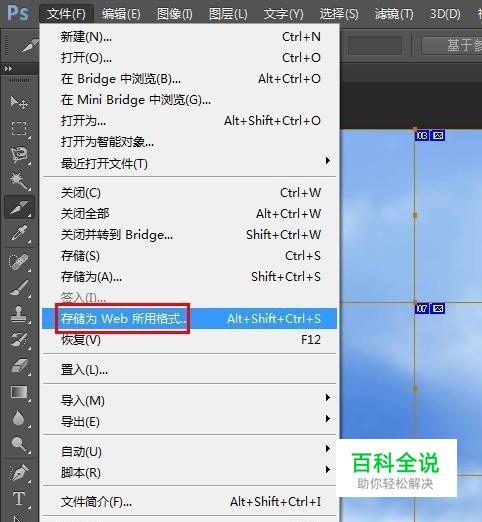Select the Eyedropper tool
Viewport: 482px width, 522px height.
pos(19,233)
